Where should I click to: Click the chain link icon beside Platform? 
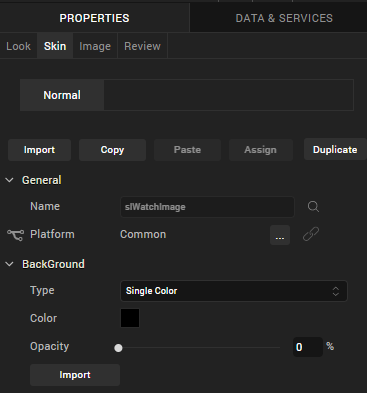[311, 234]
